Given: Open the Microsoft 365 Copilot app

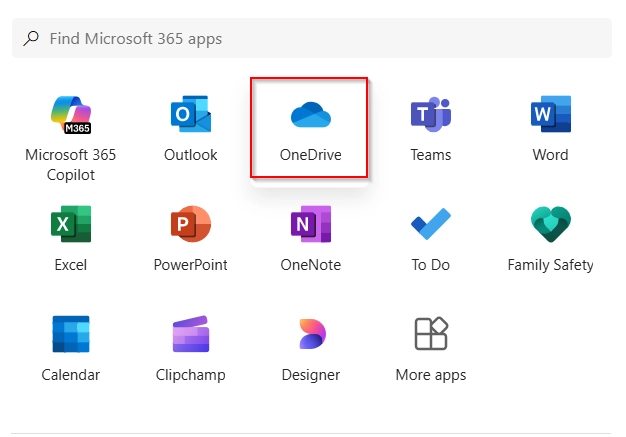Looking at the screenshot, I should pyautogui.click(x=71, y=138).
